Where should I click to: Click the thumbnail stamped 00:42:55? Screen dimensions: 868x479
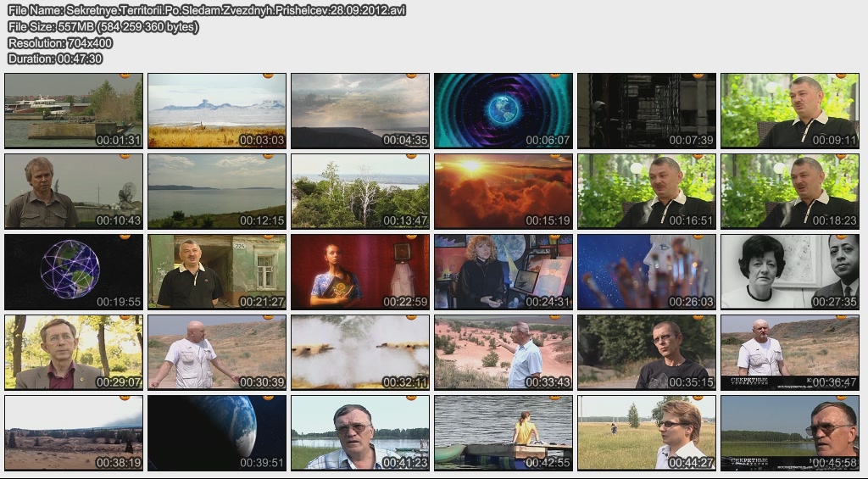tap(504, 433)
